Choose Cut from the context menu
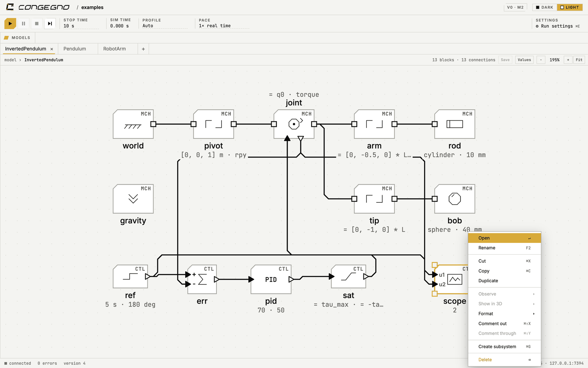588x368 pixels. click(505, 261)
